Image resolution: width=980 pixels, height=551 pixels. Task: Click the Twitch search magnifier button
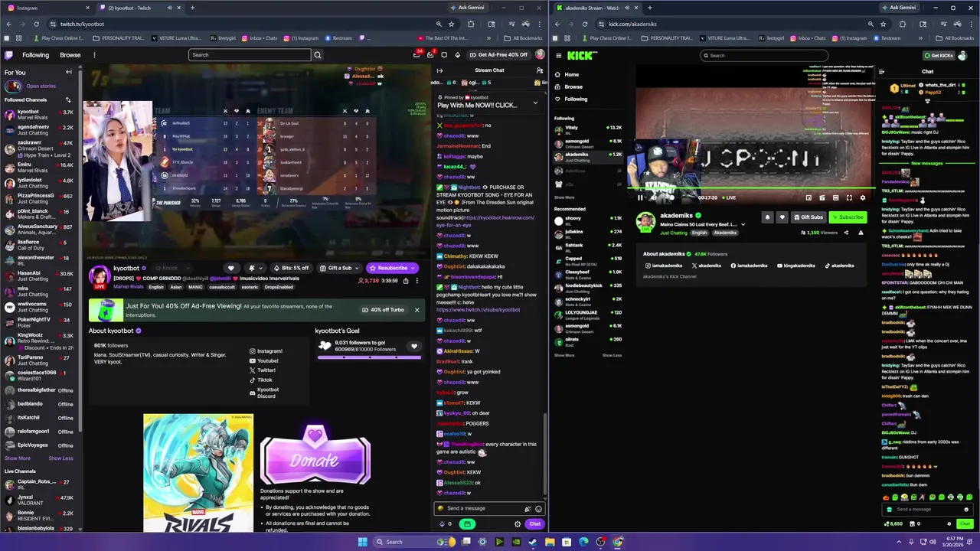click(318, 55)
